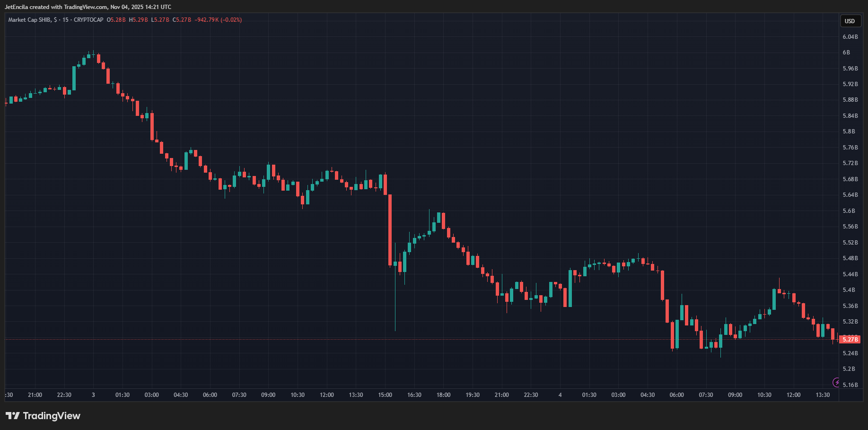Click the 6B label on the price scale
This screenshot has width=868, height=430.
(847, 52)
